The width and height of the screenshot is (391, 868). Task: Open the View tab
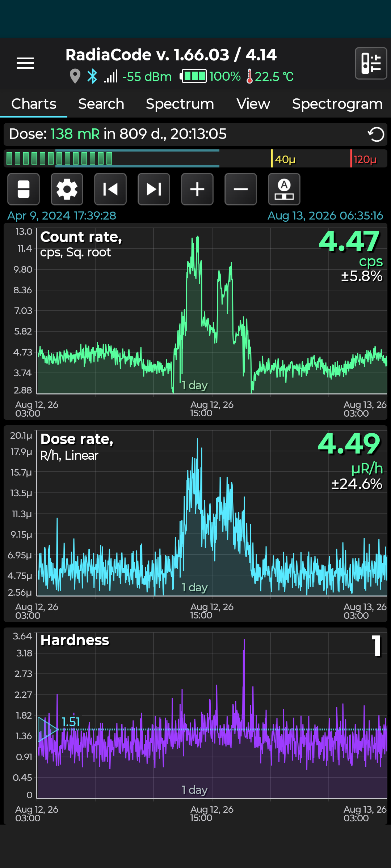(x=253, y=104)
